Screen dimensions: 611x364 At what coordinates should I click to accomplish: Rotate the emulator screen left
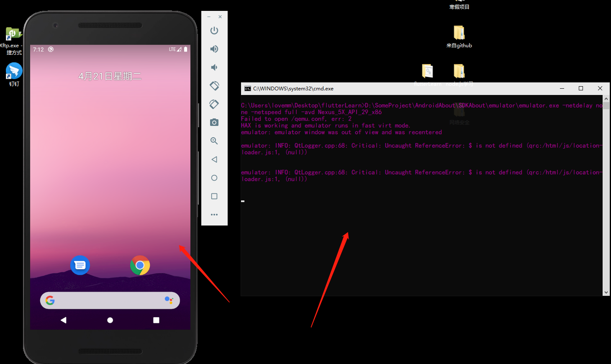(214, 85)
